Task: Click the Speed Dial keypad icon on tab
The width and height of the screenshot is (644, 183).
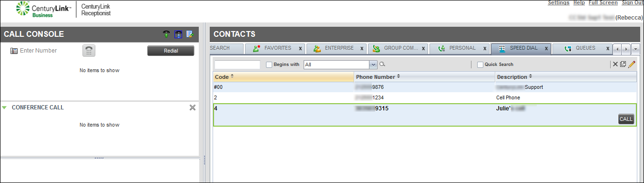Action: 502,48
